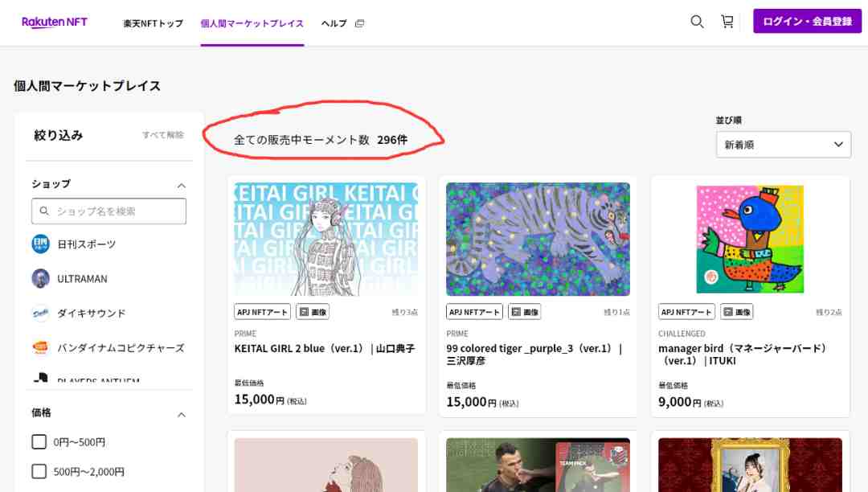Click the バンダイナムコピクチャーズ shop logo

click(40, 347)
